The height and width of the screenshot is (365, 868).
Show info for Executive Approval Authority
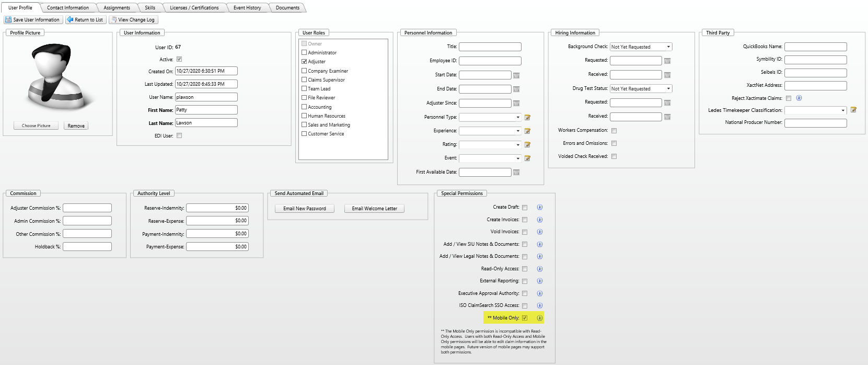click(540, 293)
